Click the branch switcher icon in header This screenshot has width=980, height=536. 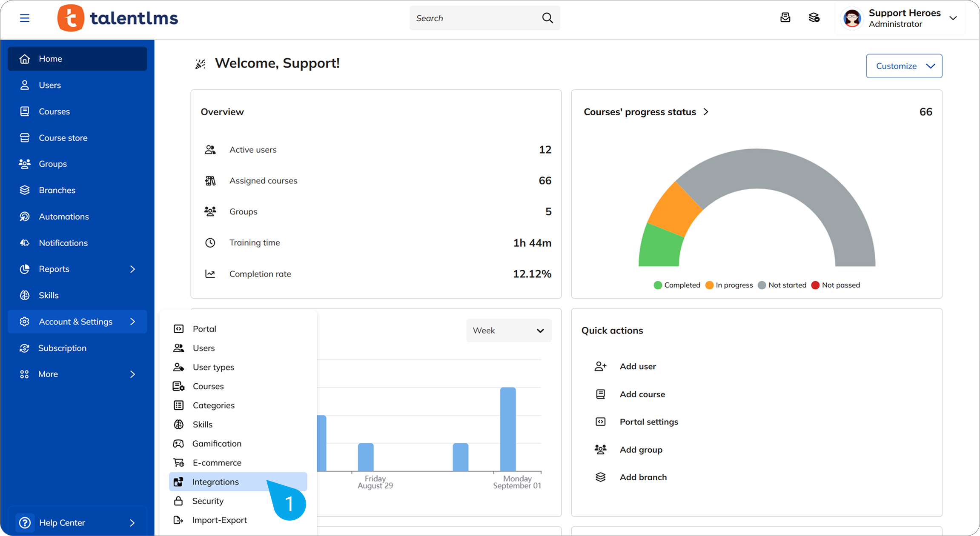(814, 18)
